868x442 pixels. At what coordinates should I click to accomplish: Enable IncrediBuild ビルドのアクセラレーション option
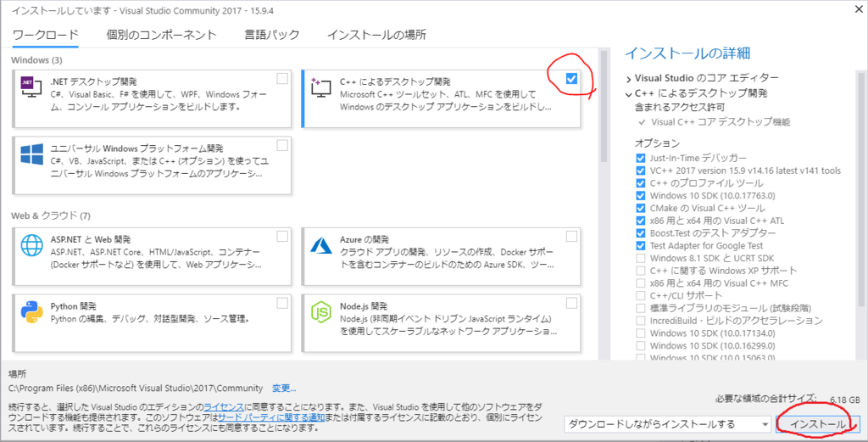click(x=641, y=321)
